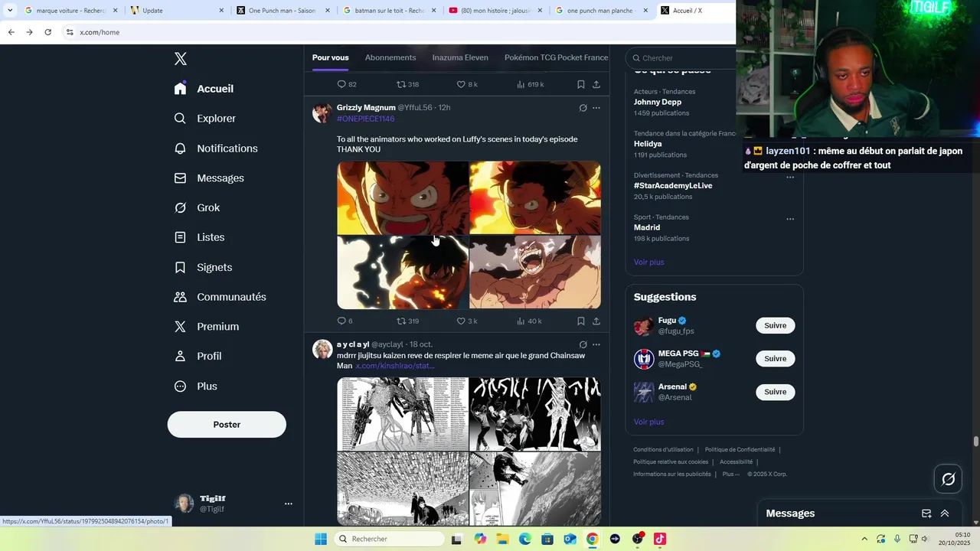This screenshot has width=980, height=551.
Task: Open more options on Grizzly Magnum's post
Action: pos(596,108)
